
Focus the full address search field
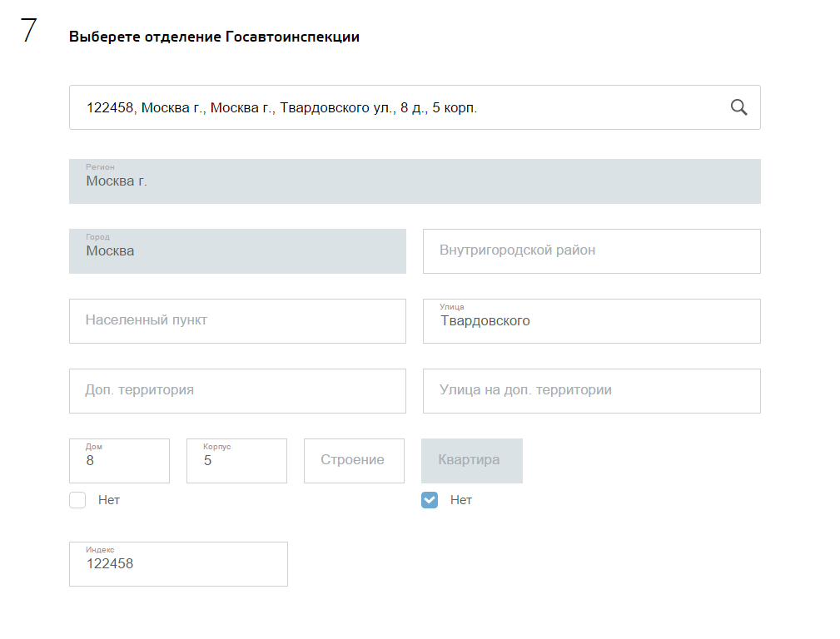tap(391, 107)
